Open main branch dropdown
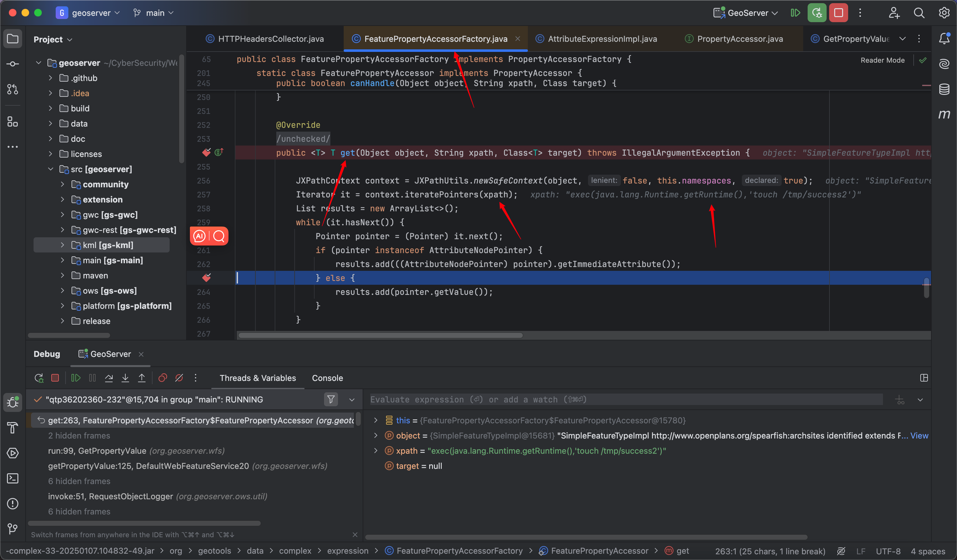The width and height of the screenshot is (957, 560). coord(153,13)
